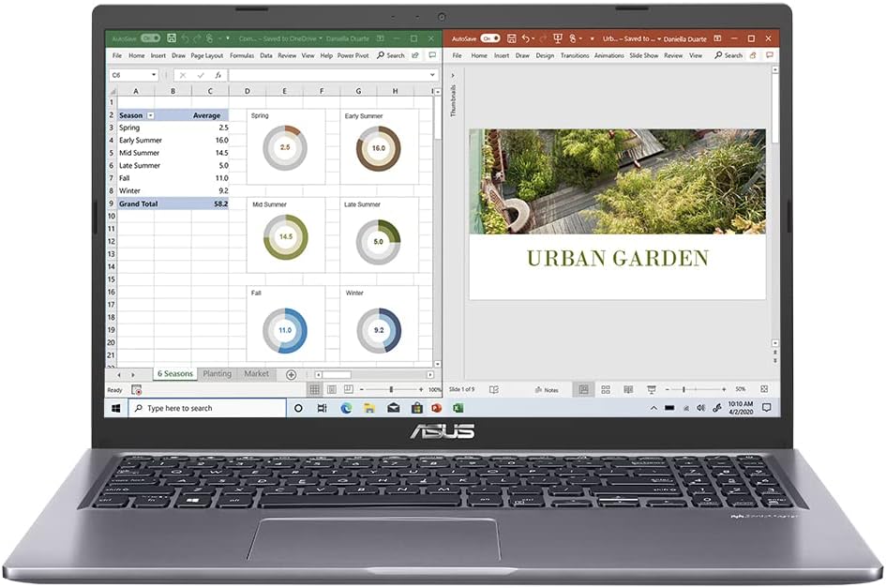This screenshot has height=588, width=886.
Task: Add a new worksheet with the plus button
Action: 291,373
